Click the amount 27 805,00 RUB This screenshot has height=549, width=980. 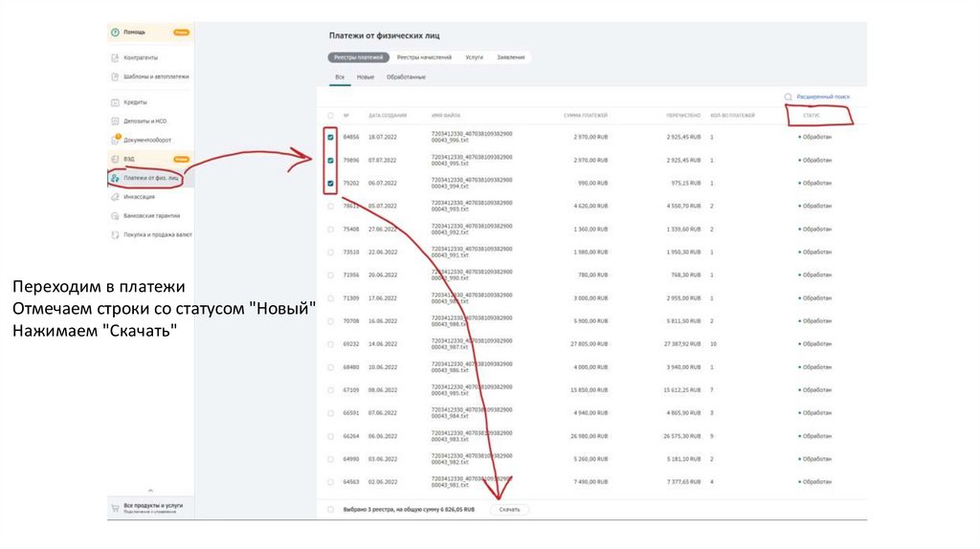pyautogui.click(x=589, y=344)
